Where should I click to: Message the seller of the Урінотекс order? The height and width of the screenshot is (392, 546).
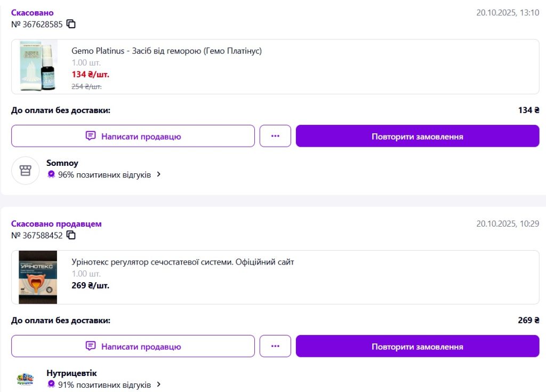[x=133, y=346]
